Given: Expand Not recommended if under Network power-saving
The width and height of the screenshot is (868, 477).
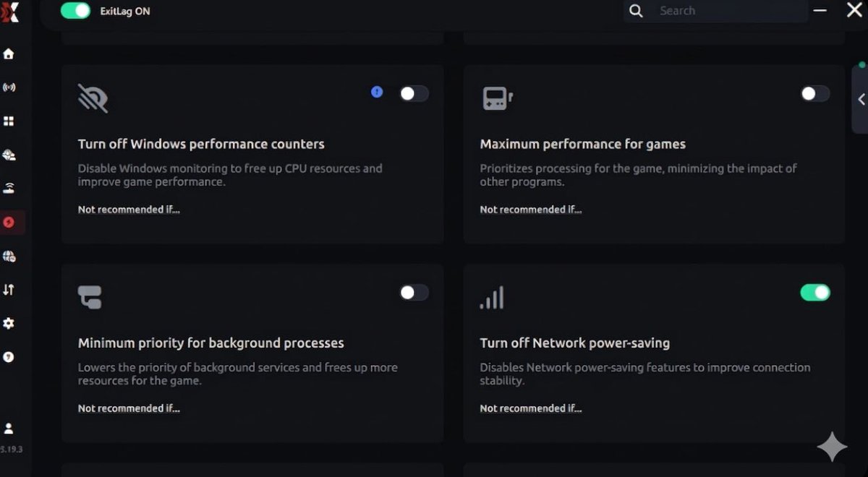Looking at the screenshot, I should (x=531, y=408).
